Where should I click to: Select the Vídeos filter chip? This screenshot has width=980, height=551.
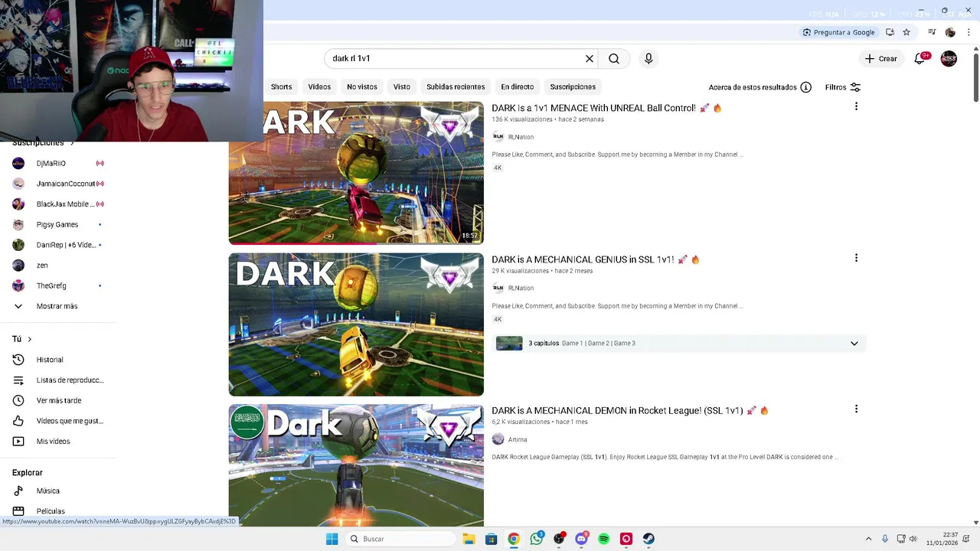click(x=319, y=86)
